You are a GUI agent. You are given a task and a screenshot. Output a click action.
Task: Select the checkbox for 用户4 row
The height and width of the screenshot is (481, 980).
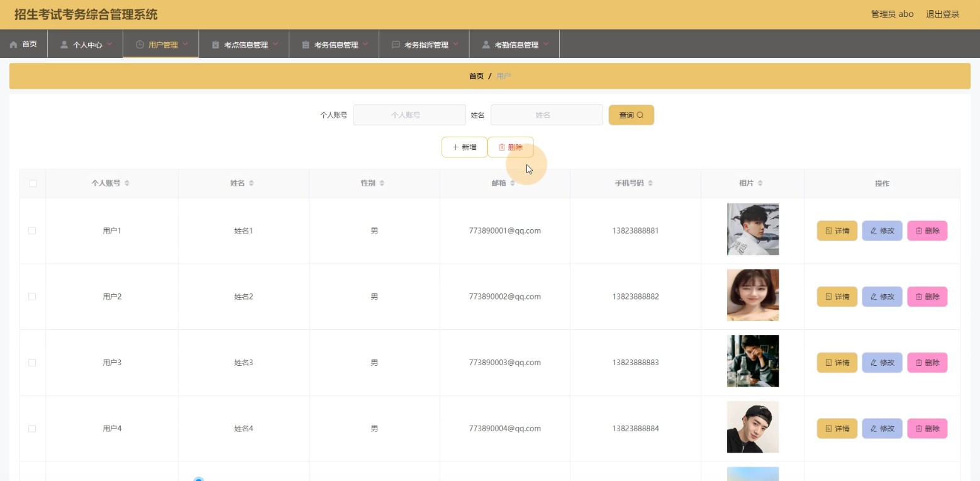(x=32, y=429)
